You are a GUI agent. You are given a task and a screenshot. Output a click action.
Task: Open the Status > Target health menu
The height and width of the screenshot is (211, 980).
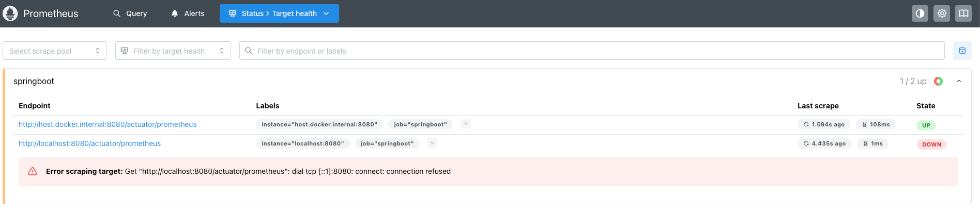coord(279,13)
